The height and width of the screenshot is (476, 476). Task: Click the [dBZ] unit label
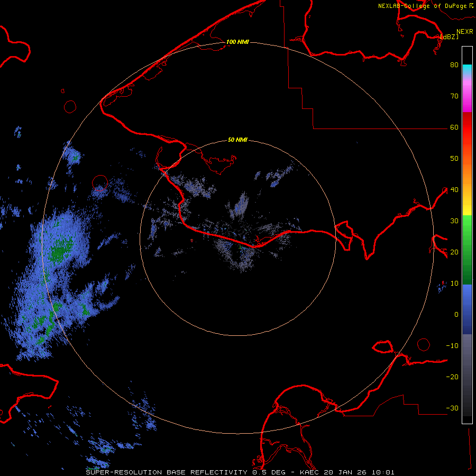[x=450, y=36]
